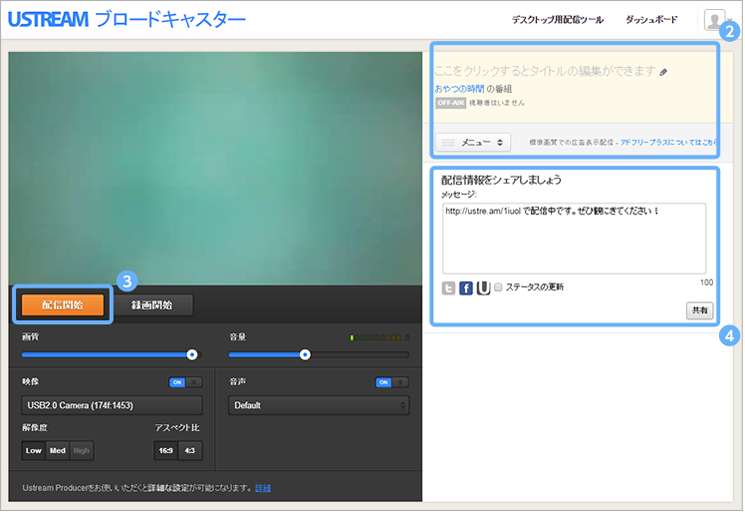Open the Default audio source dropdown
Viewport: 745px width, 512px height.
pyautogui.click(x=318, y=405)
